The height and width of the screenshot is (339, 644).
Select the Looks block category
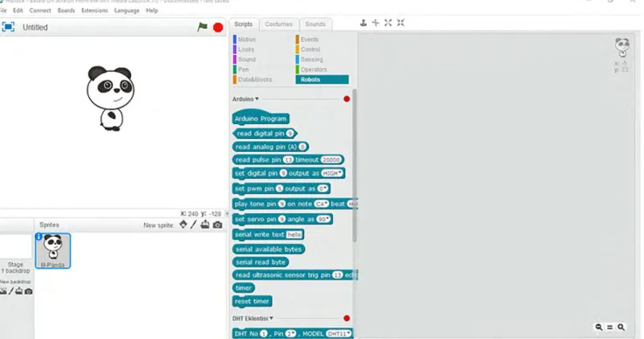[x=246, y=49]
